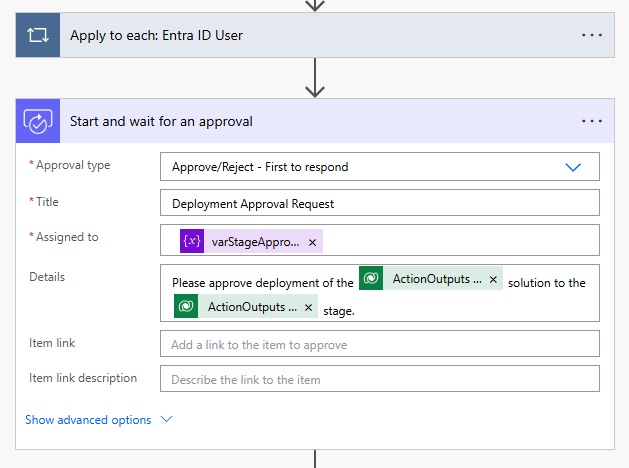
Task: Open the Apply to each ellipsis menu
Action: coord(592,35)
